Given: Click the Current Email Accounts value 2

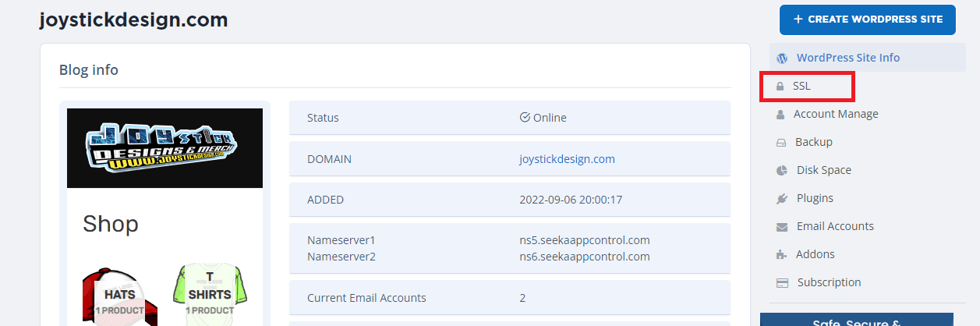Looking at the screenshot, I should pos(522,298).
